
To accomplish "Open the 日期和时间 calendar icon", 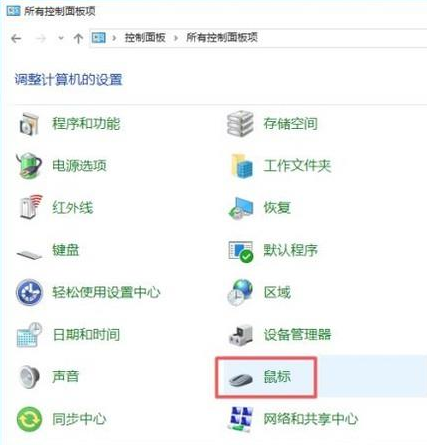I will [x=29, y=334].
